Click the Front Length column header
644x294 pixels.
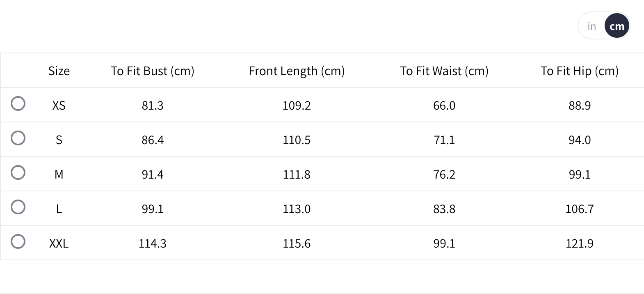tap(297, 71)
